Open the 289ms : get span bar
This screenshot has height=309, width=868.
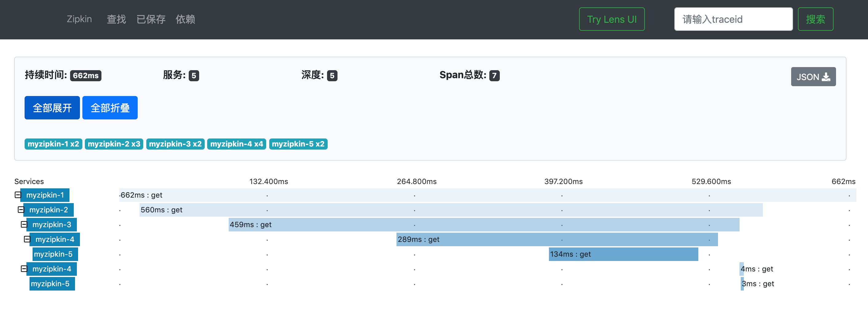[x=557, y=239]
